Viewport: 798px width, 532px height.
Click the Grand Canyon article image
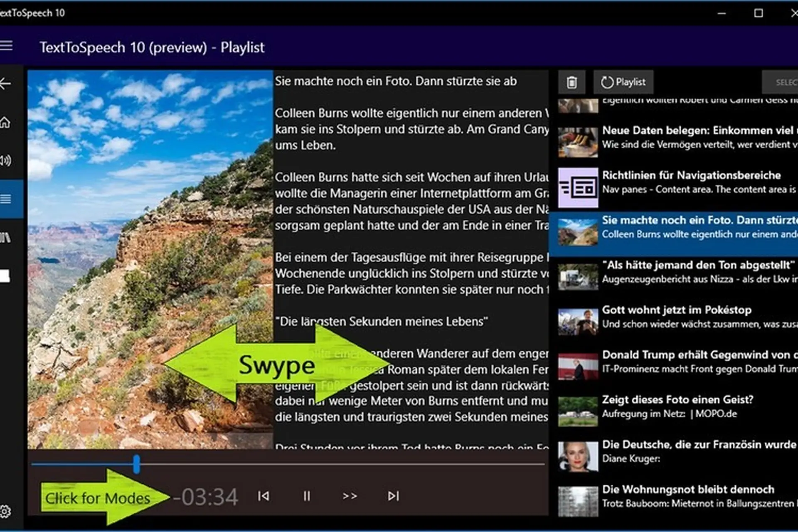click(150, 259)
